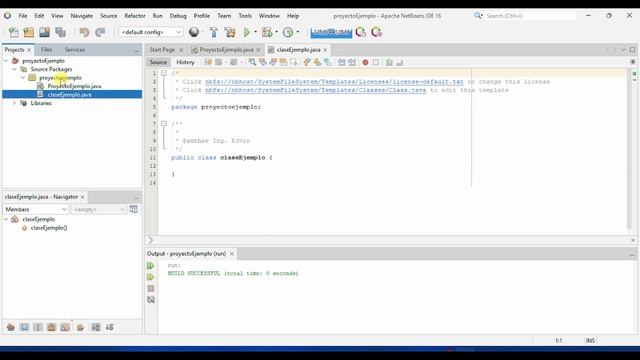This screenshot has width=640, height=360.
Task: Click the Quick Search magnifier icon
Action: [x=478, y=16]
